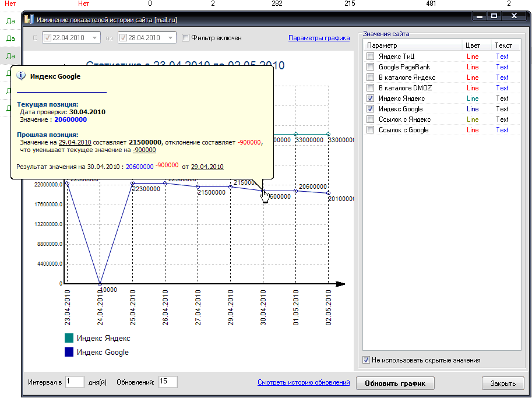Click the Закрыть button
532x398 pixels.
pyautogui.click(x=503, y=383)
